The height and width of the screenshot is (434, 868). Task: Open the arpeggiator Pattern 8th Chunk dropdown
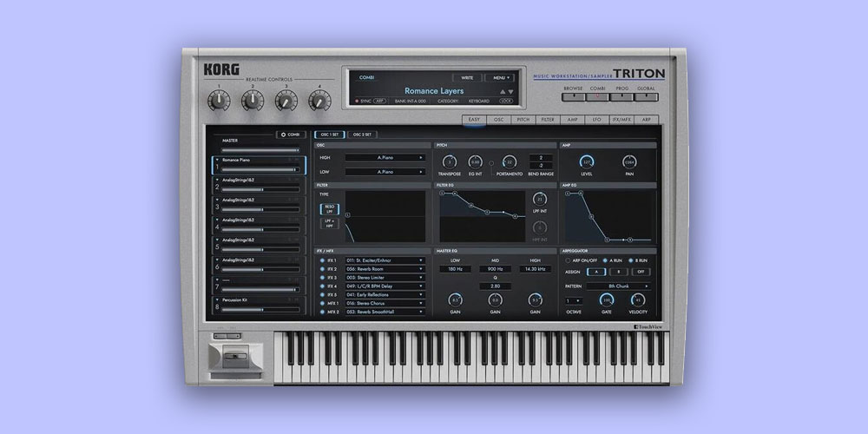619,286
